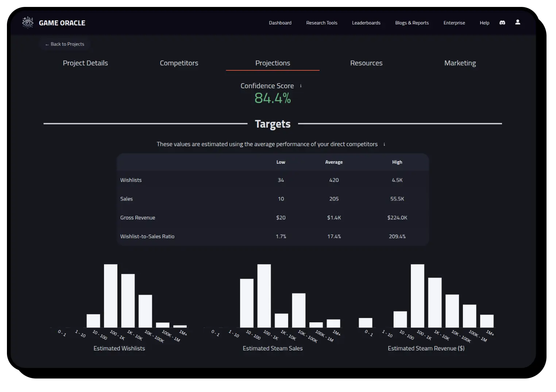
Task: Click the GAME ORACLE brand text
Action: click(x=62, y=23)
